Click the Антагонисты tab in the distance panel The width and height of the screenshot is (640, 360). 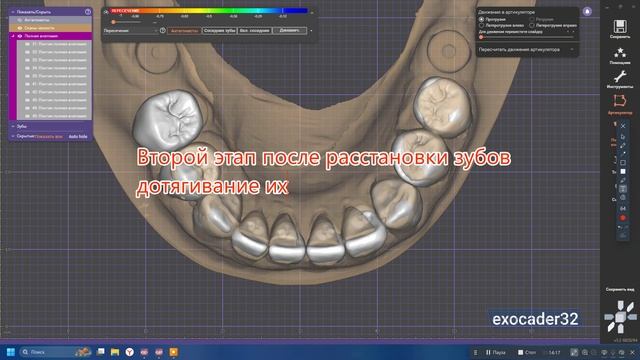pos(184,31)
